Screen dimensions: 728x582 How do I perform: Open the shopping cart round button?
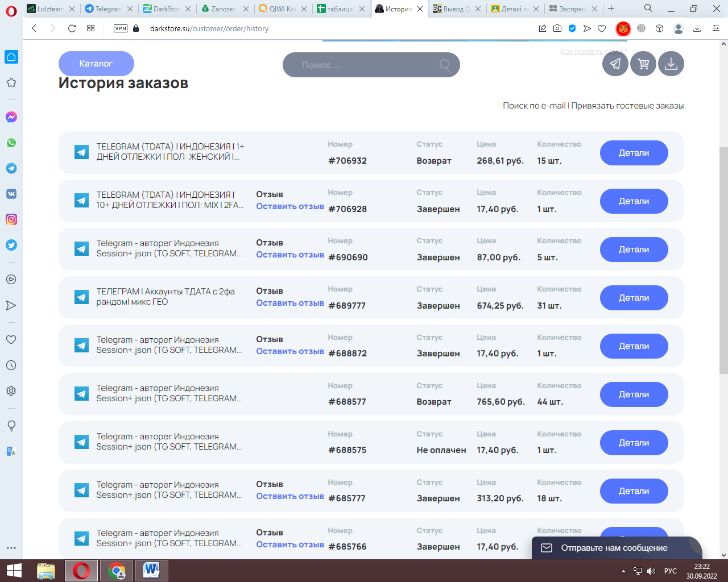click(643, 64)
